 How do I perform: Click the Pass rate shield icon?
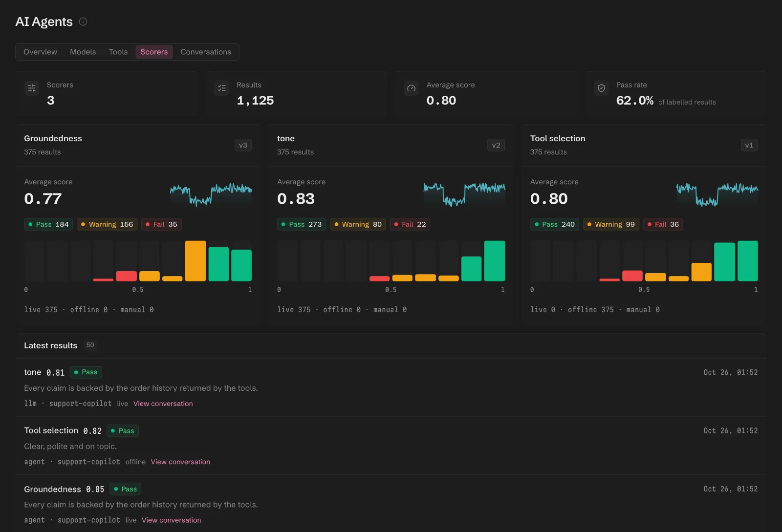601,88
